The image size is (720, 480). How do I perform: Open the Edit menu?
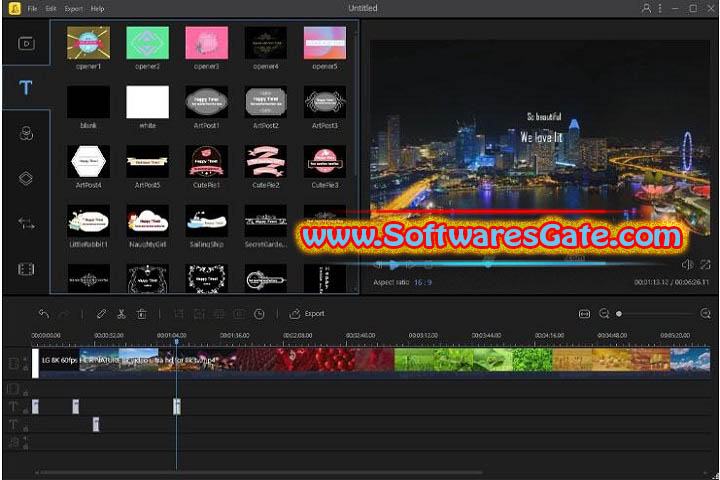point(51,8)
